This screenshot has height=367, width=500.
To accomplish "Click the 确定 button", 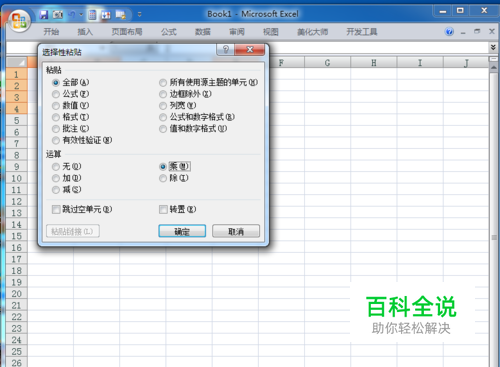I will click(182, 231).
